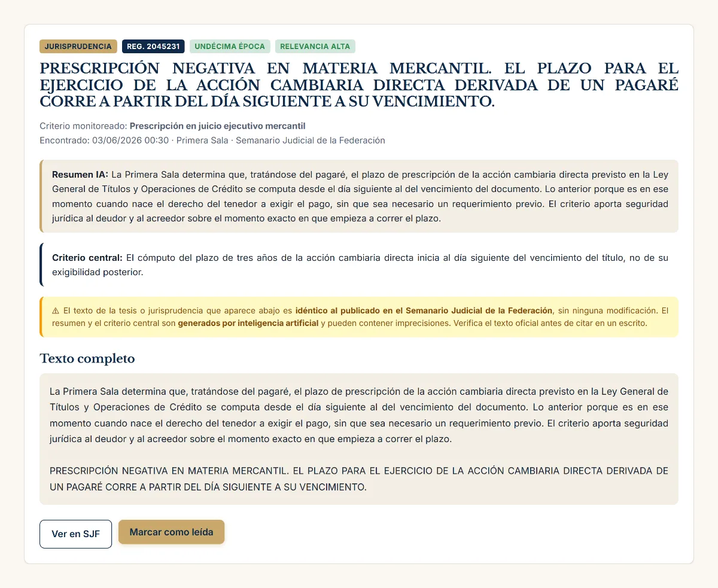Click the warning triangle icon in yellow notice
718x588 pixels.
[x=56, y=311]
